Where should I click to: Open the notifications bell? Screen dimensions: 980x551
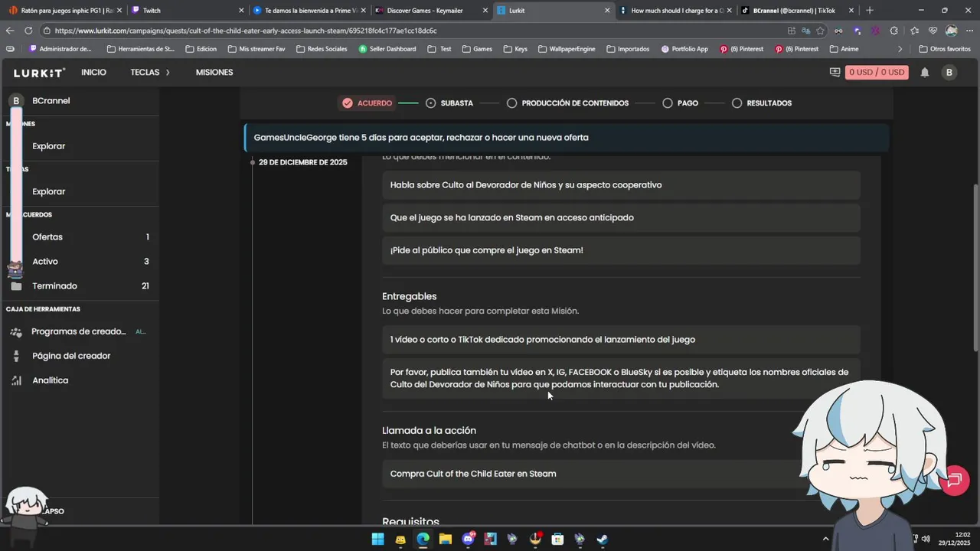click(925, 73)
